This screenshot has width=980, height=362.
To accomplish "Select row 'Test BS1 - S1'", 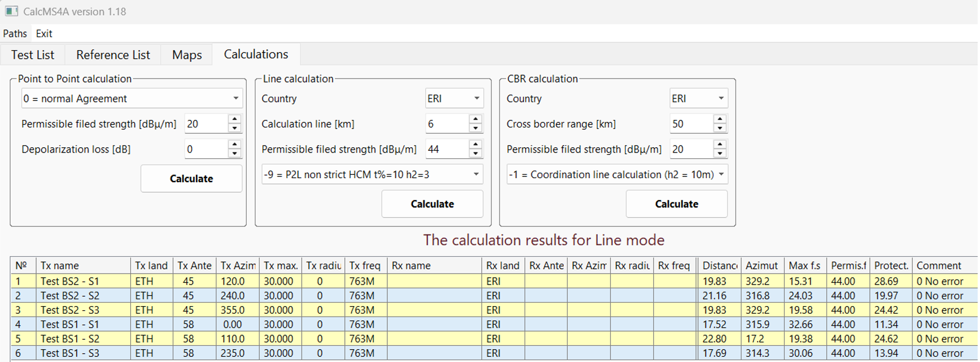I will coord(494,324).
